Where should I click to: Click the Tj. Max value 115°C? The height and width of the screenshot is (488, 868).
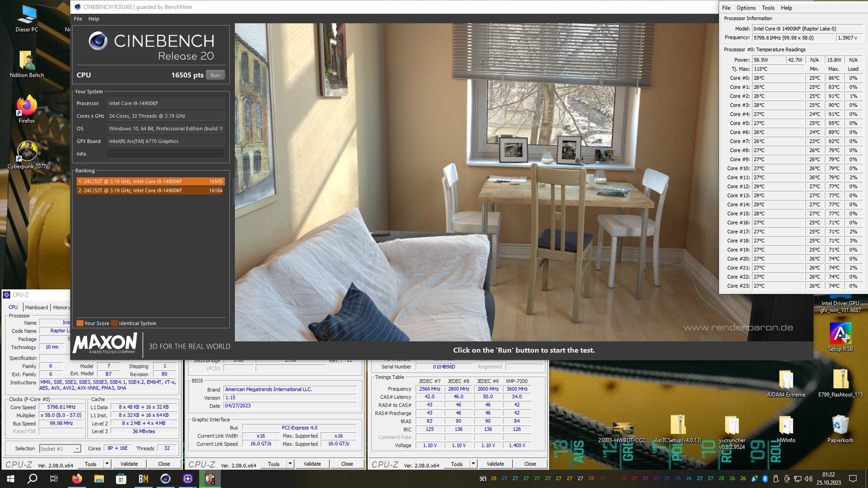pyautogui.click(x=778, y=69)
